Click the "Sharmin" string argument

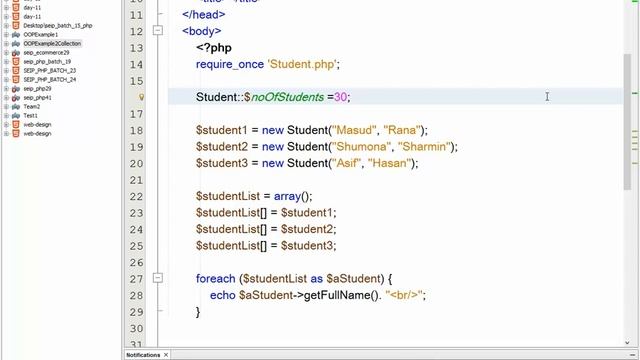pyautogui.click(x=424, y=147)
